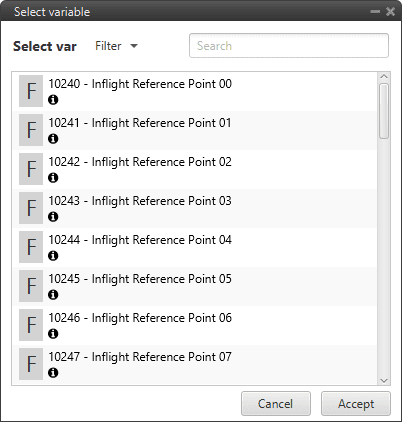Click the Search input field

(289, 46)
